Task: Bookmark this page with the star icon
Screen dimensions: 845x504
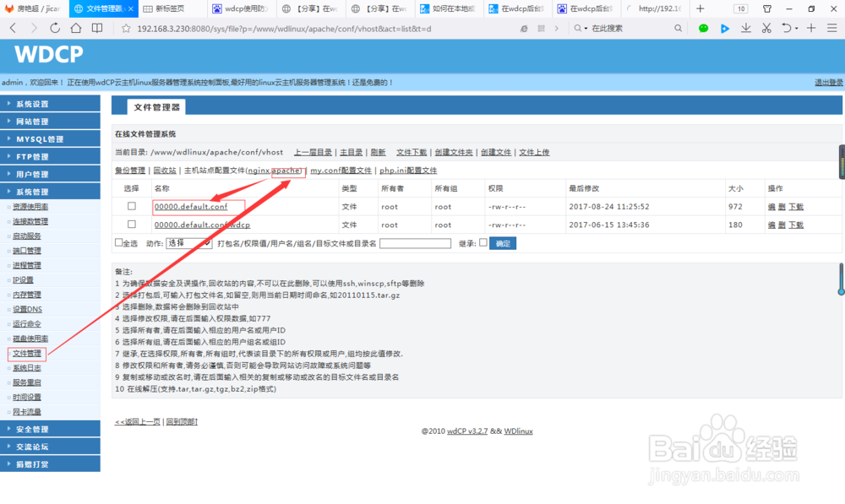Action: click(x=126, y=29)
